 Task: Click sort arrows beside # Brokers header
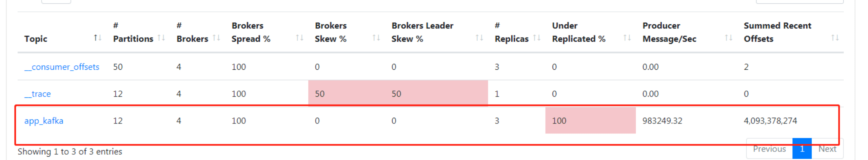tap(216, 38)
